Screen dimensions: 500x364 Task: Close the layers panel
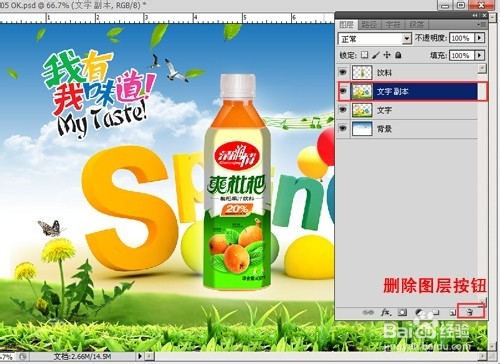[484, 16]
